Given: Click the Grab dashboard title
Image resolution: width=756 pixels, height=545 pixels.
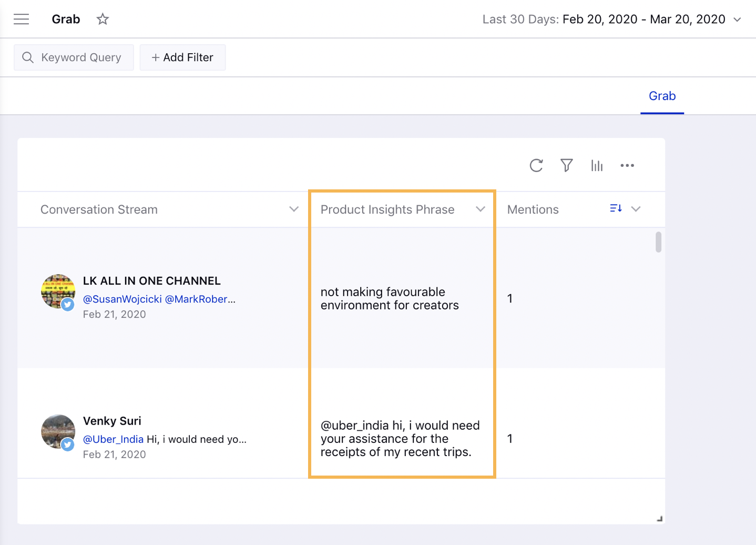Looking at the screenshot, I should click(66, 19).
